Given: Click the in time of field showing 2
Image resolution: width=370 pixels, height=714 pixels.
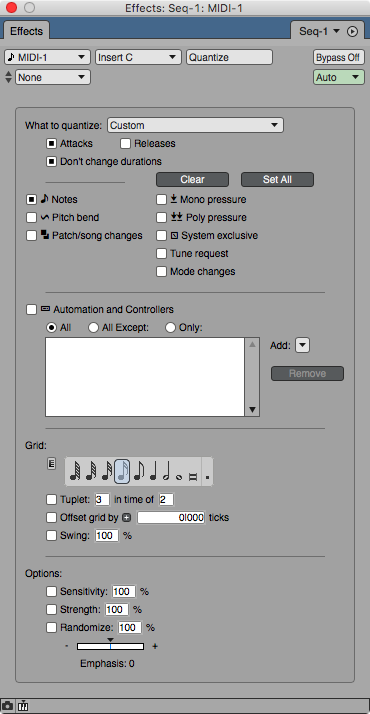Looking at the screenshot, I should (x=166, y=500).
